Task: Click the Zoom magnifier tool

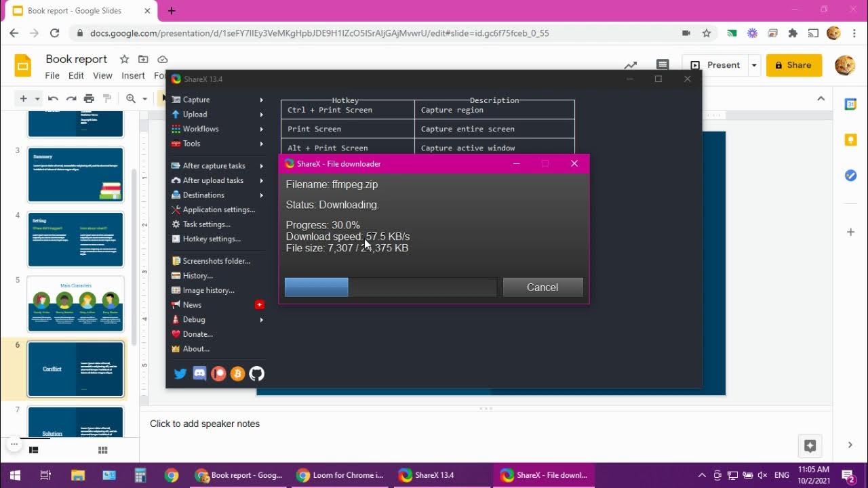Action: pyautogui.click(x=131, y=99)
